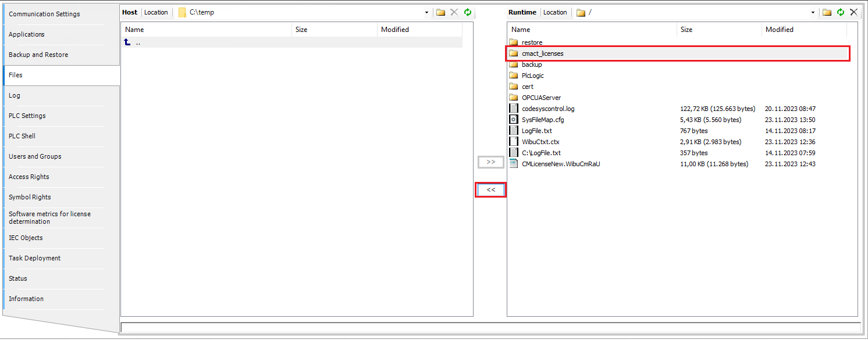Viewport: 868px width, 340px height.
Task: Open the runtime path dropdown
Action: point(813,12)
